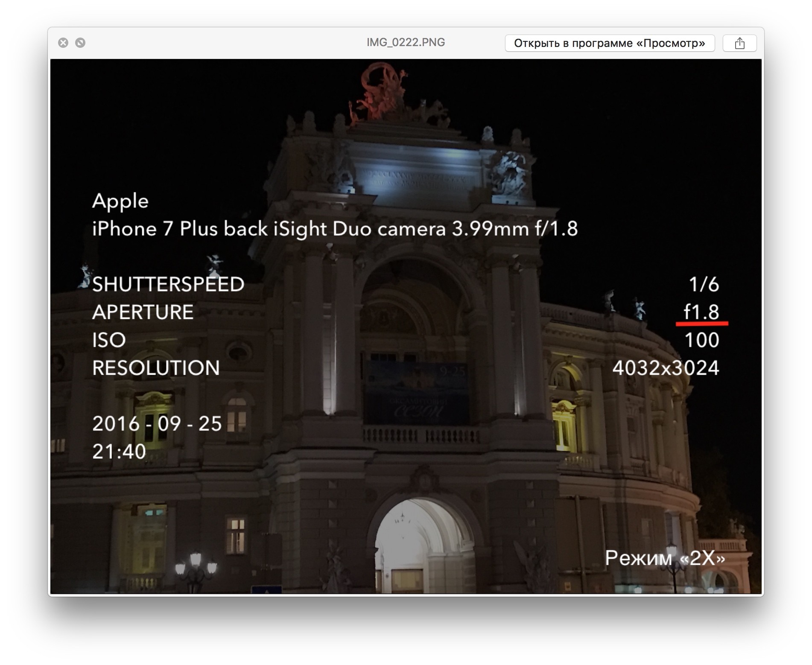Click the underlined f1.8 aperture value
812x665 pixels.
click(x=701, y=312)
